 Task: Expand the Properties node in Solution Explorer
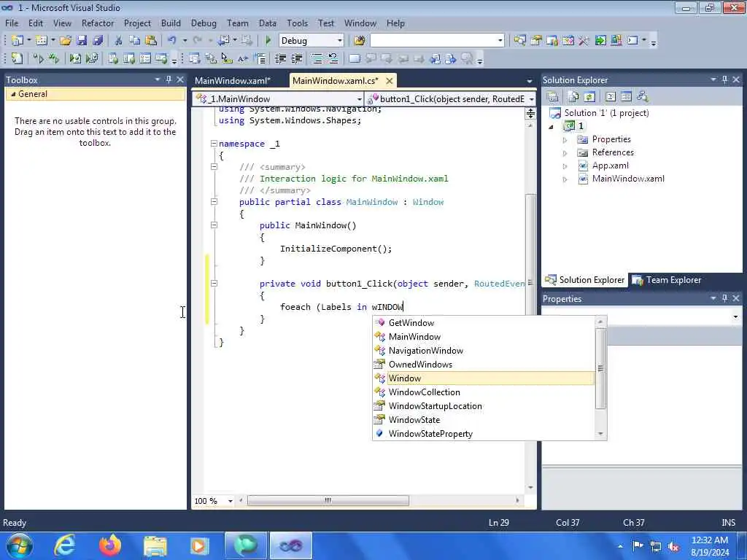pyautogui.click(x=565, y=140)
